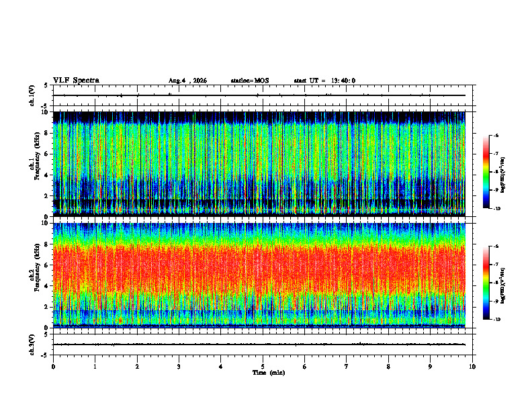Image resolution: width=532 pixels, height=411 pixels.
Task: Select the ch.2 "Frequency (kHz)" axis label
Action: [37, 267]
